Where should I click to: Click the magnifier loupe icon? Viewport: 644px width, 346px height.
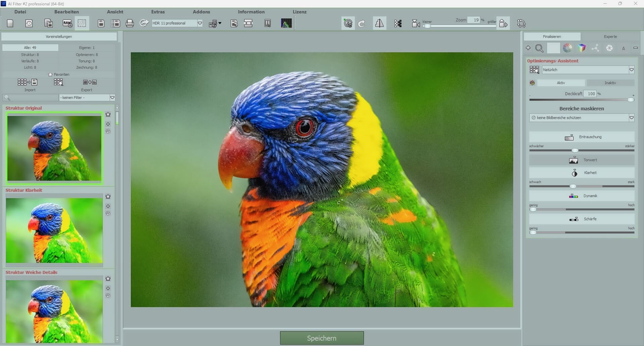pos(539,48)
